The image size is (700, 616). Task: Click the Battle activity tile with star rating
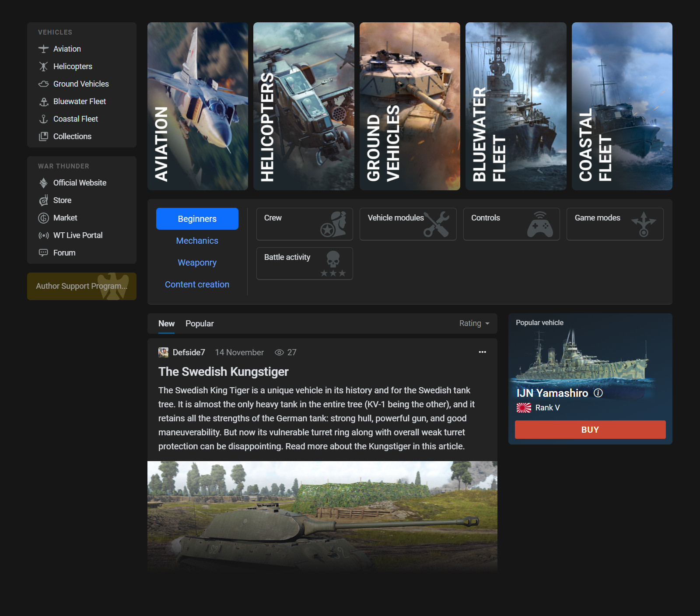tap(304, 263)
